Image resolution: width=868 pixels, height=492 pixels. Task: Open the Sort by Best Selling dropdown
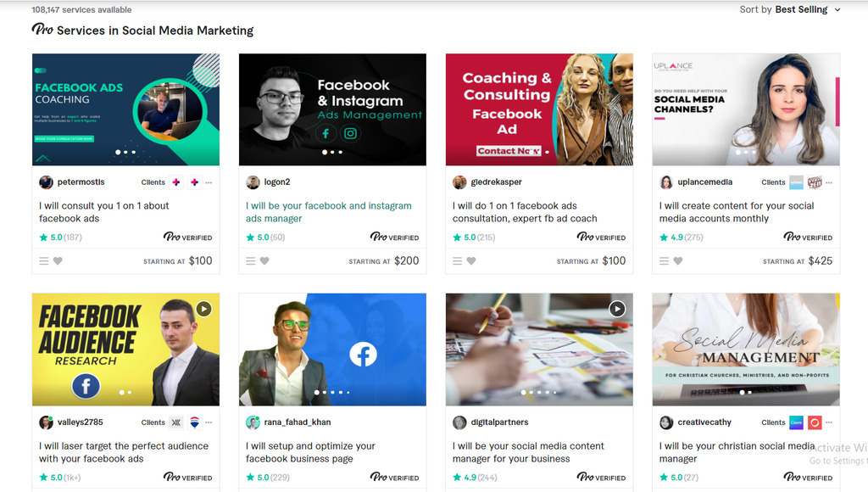click(x=790, y=9)
